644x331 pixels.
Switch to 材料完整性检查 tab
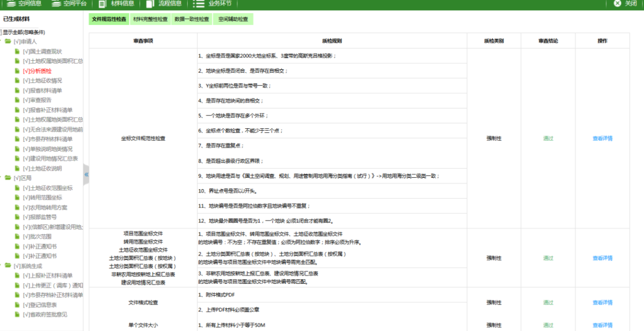coord(150,19)
